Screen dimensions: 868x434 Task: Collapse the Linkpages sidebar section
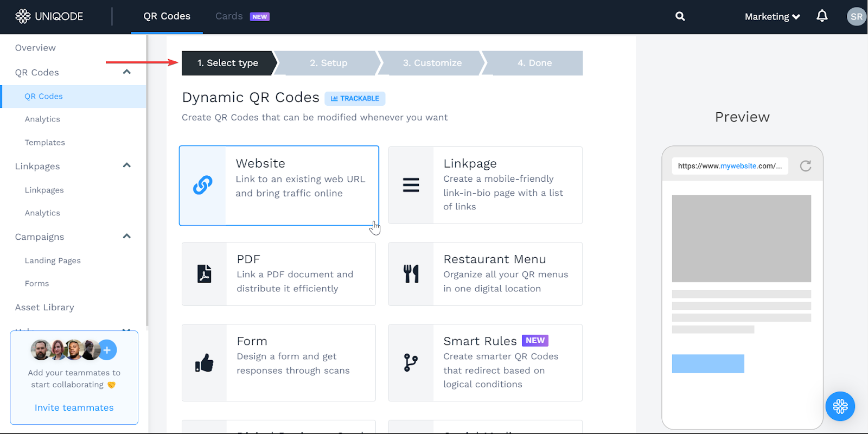click(127, 165)
